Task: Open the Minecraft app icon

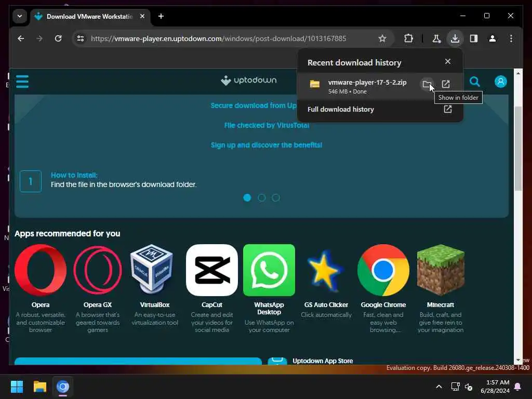Action: (441, 270)
